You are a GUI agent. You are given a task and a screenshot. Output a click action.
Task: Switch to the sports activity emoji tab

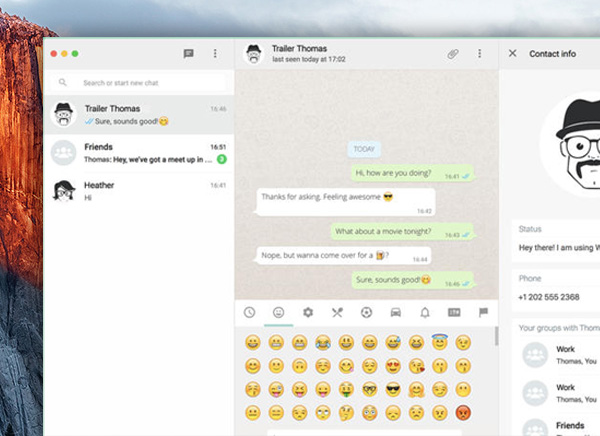tap(366, 313)
